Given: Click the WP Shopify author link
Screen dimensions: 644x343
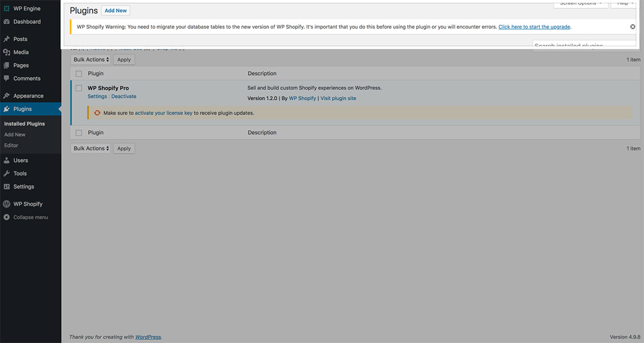Looking at the screenshot, I should click(x=302, y=98).
